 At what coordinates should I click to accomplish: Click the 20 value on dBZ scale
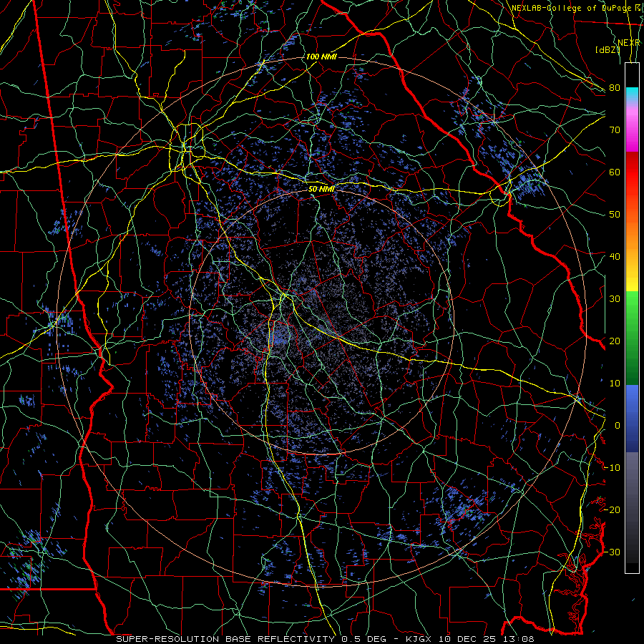coord(615,341)
